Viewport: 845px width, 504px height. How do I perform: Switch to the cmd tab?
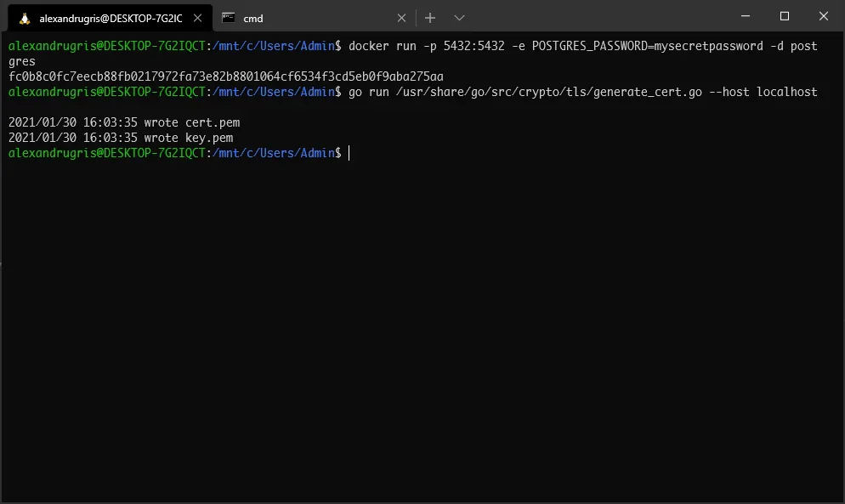click(x=315, y=19)
